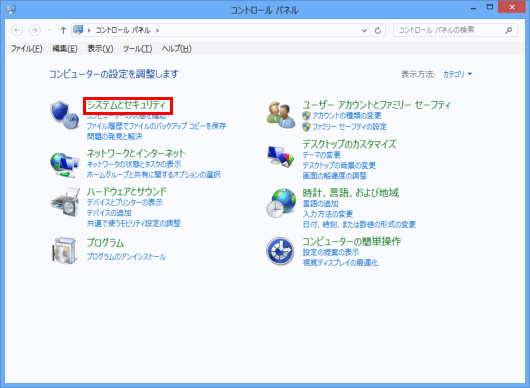
Task: Open the 編集(E) menu
Action: tap(65, 49)
